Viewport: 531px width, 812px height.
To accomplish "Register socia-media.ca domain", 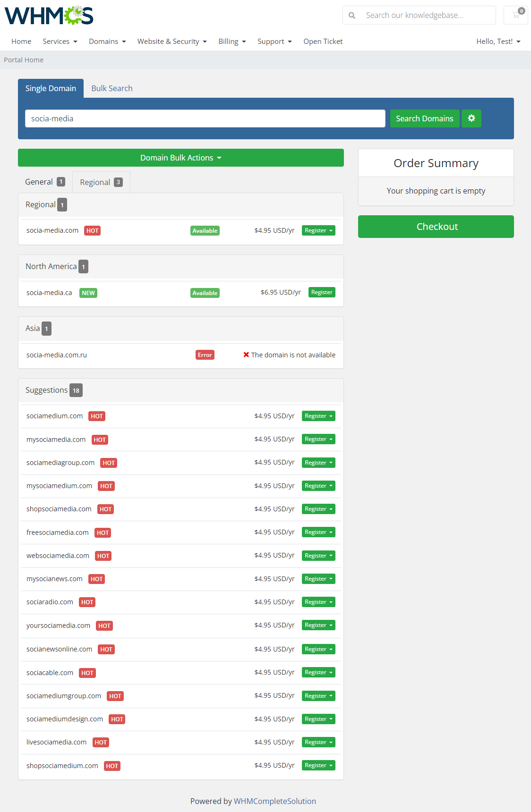I will [x=322, y=292].
